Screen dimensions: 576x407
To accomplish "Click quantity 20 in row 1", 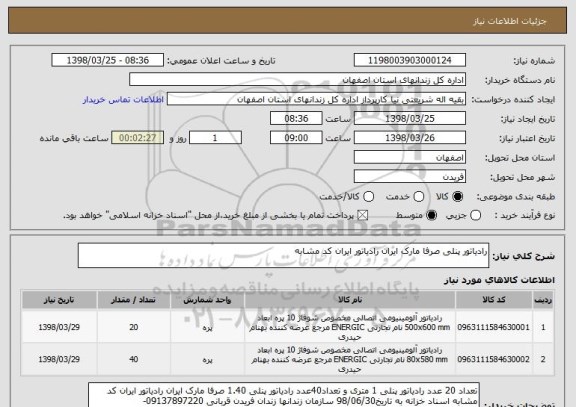I will [134, 327].
